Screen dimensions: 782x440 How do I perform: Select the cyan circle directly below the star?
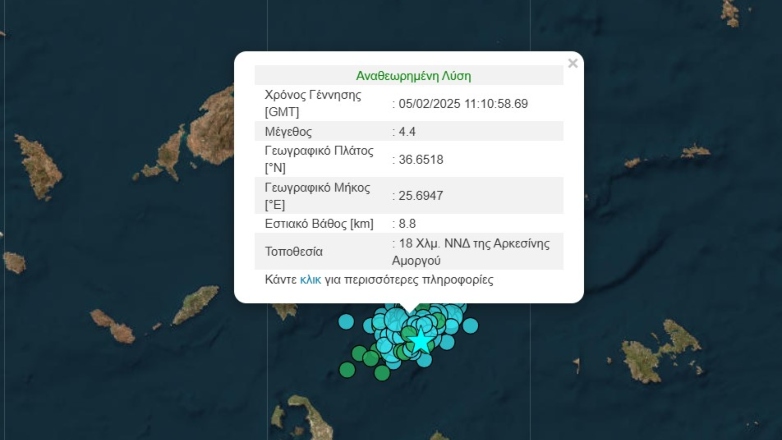point(425,359)
